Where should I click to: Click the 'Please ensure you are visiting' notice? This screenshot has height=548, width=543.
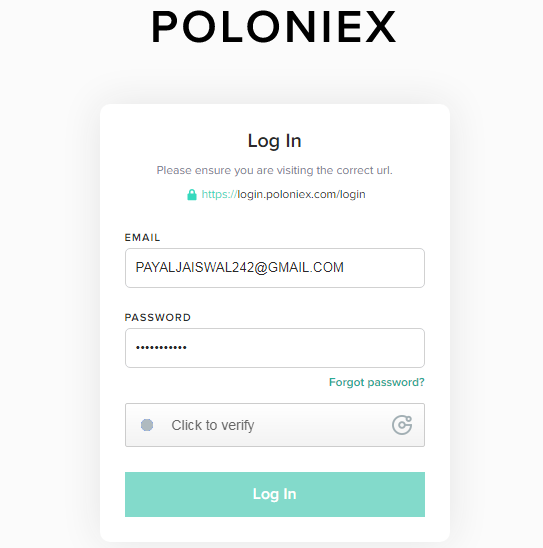point(274,171)
